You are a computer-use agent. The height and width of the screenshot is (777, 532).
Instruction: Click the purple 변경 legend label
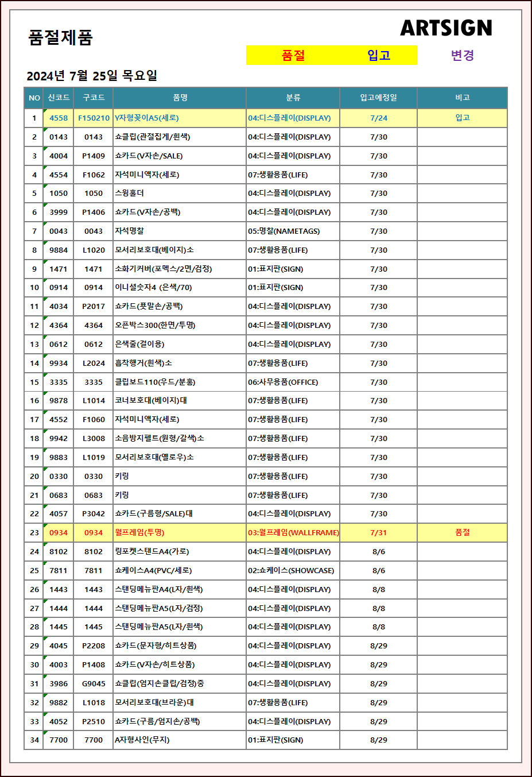coord(462,55)
